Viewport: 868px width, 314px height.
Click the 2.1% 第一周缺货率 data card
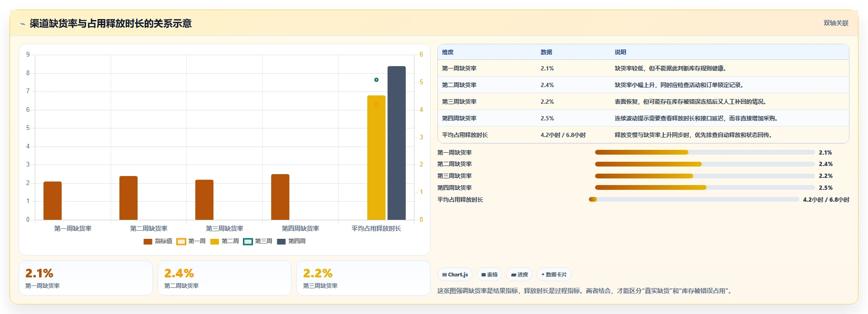tap(86, 278)
